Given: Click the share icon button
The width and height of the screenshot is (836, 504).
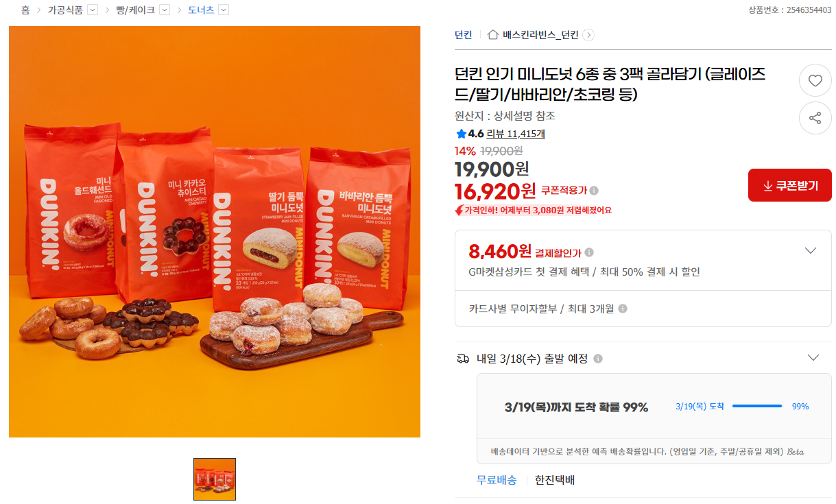Looking at the screenshot, I should (815, 118).
